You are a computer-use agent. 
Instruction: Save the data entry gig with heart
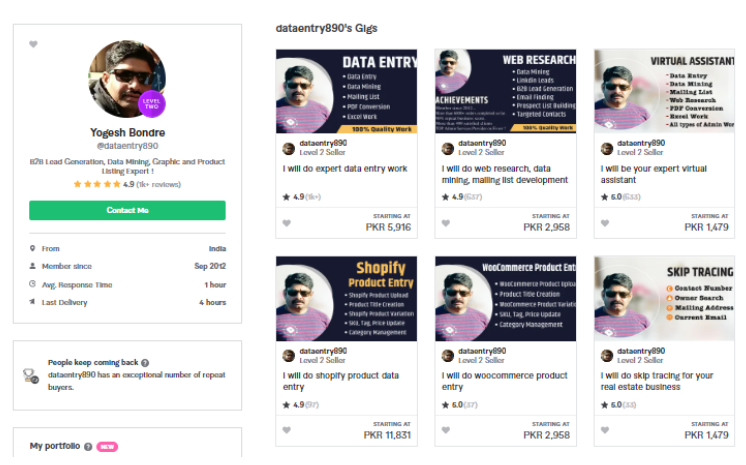286,223
